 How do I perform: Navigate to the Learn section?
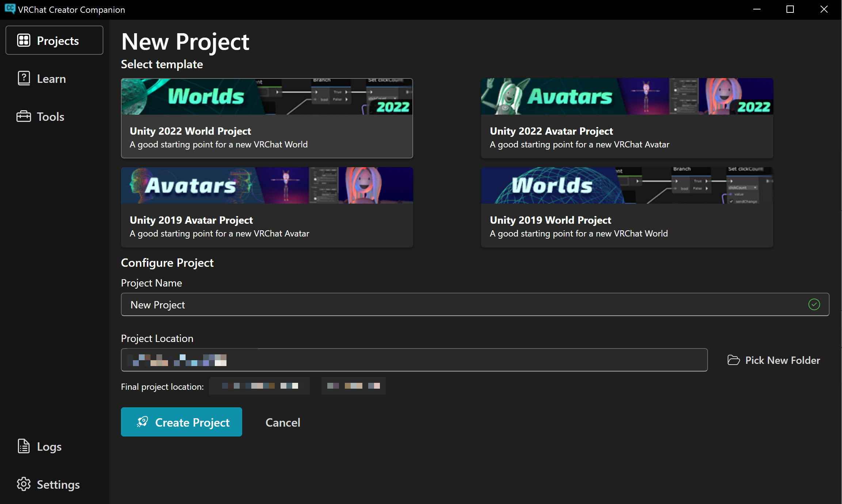(x=51, y=78)
